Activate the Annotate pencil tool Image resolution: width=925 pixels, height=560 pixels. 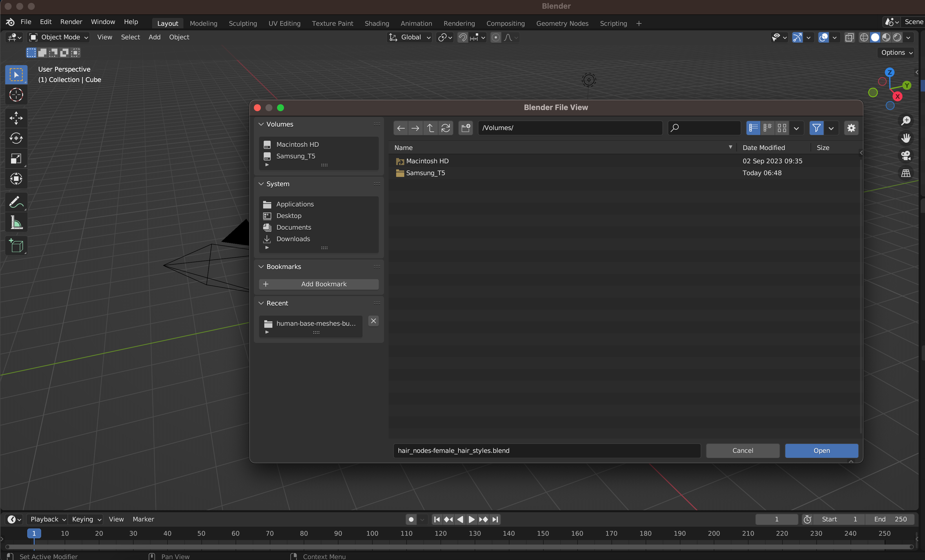(16, 202)
